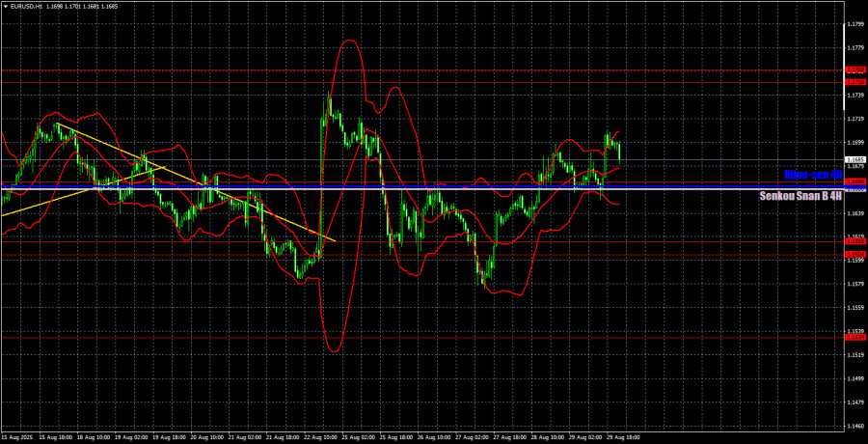The image size is (868, 444).
Task: Click the 18 Aug 10:00 time label
Action: (92, 437)
